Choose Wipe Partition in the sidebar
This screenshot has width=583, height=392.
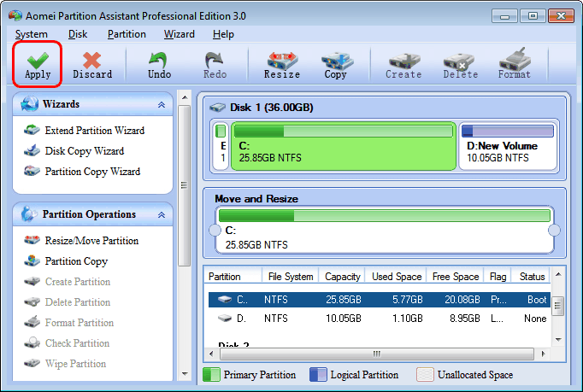click(65, 363)
